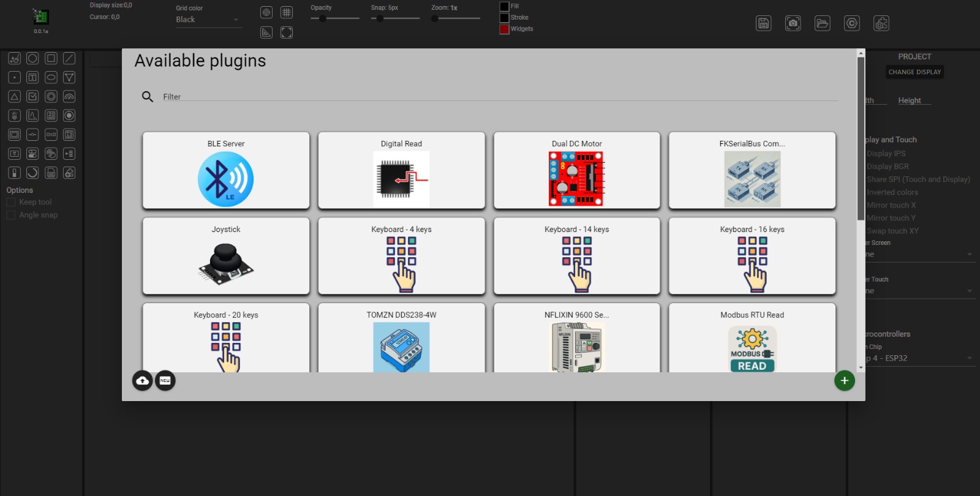Screen dimensions: 980x496
Task: Select the circle shape tool
Action: (x=32, y=58)
